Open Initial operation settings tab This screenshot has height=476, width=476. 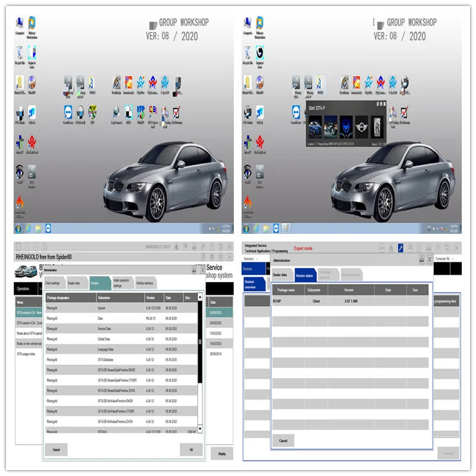point(122,283)
